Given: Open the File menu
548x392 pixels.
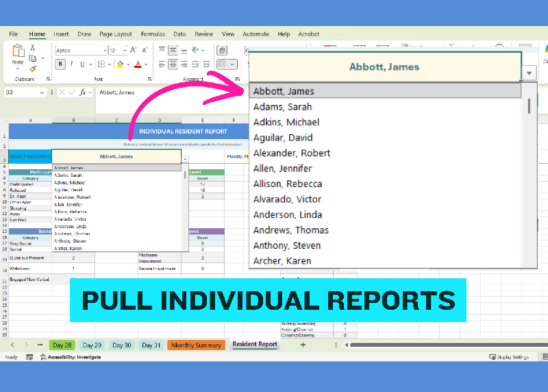Looking at the screenshot, I should [x=13, y=34].
